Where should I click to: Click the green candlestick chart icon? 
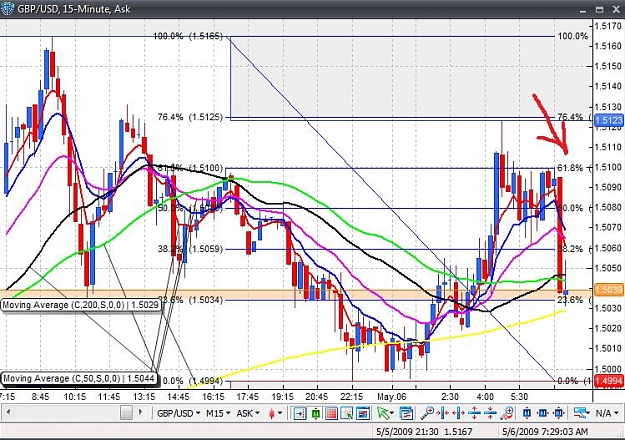click(316, 413)
